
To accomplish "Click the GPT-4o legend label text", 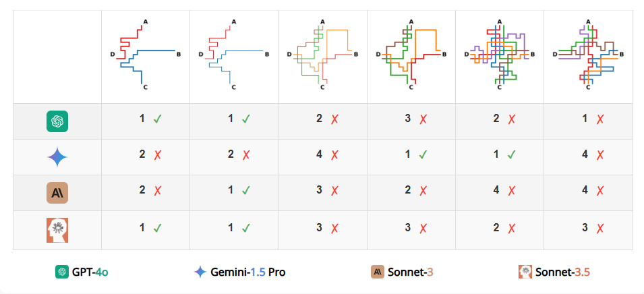I will click(90, 272).
